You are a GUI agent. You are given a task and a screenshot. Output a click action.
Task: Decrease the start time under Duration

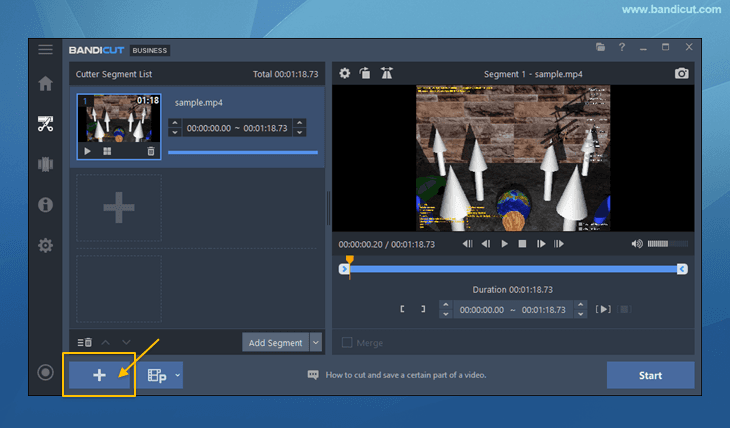click(x=446, y=314)
